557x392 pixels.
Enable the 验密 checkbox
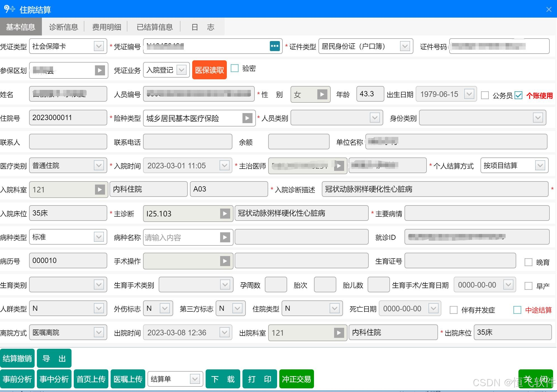[235, 68]
